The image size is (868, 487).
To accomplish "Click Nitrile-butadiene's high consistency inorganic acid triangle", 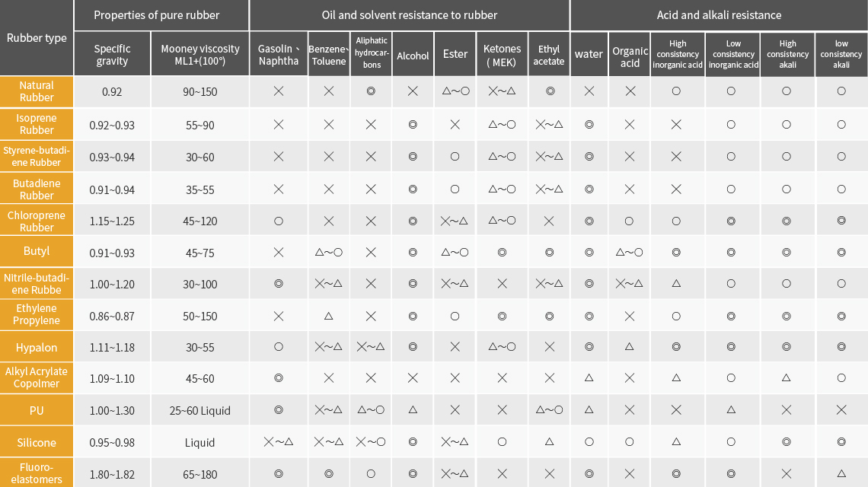I will tap(676, 284).
